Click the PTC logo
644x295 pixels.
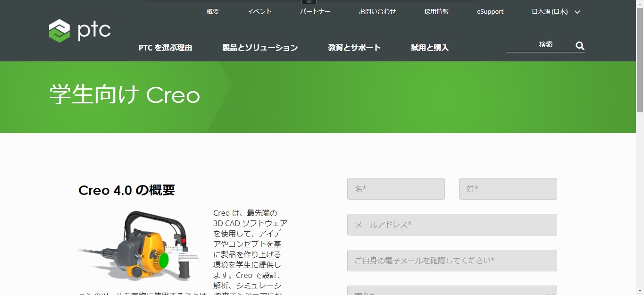79,30
